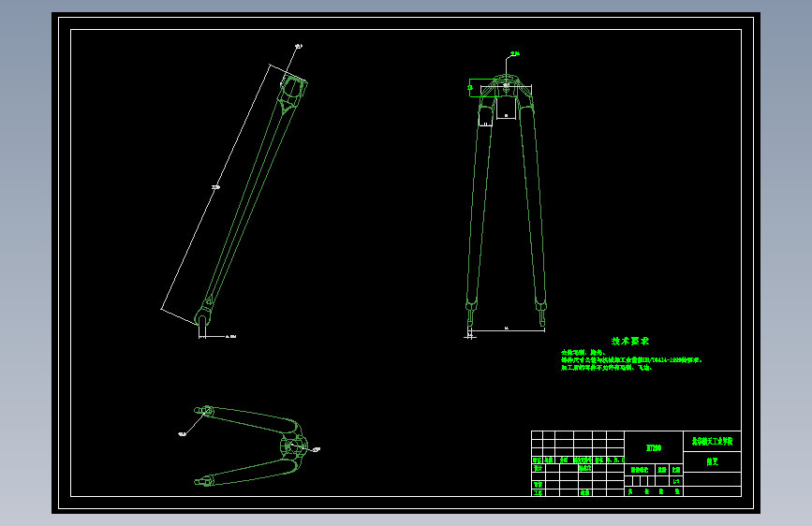Click the leader annotation at top of side view
This screenshot has width=812, height=526.
298,47
